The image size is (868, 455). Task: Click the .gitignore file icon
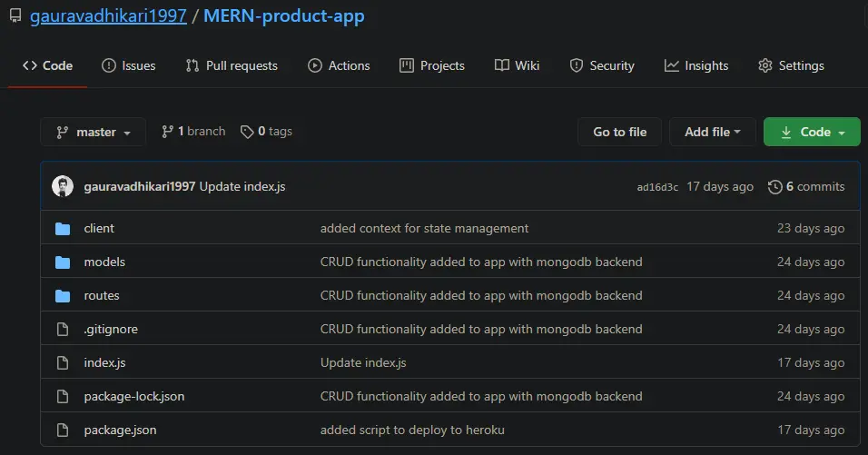pyautogui.click(x=63, y=330)
